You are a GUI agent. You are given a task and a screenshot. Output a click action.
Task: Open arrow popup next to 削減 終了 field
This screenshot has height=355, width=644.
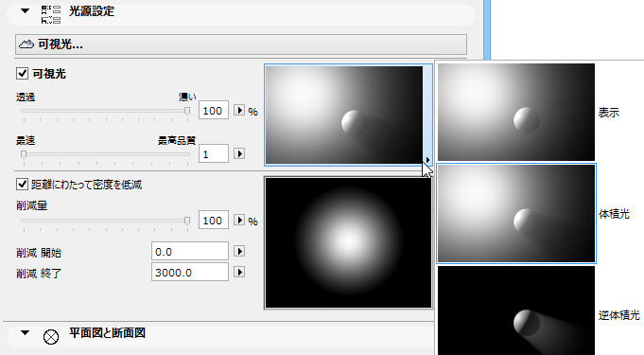[x=239, y=272]
